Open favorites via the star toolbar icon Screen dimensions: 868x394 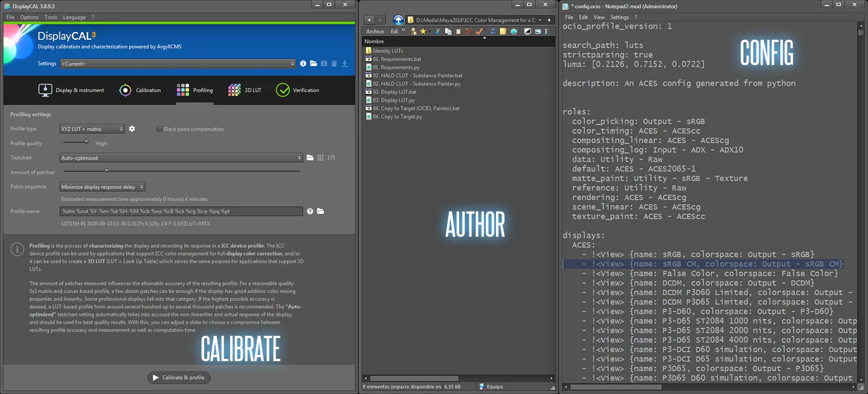pos(424,31)
